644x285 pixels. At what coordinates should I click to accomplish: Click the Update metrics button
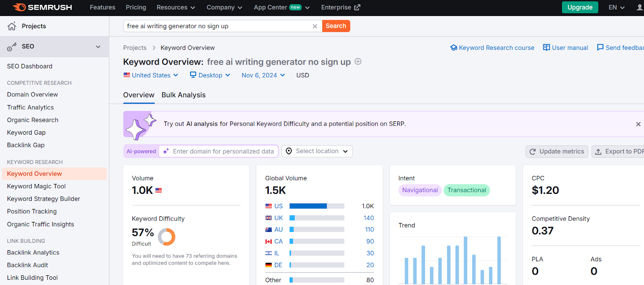[x=557, y=152]
